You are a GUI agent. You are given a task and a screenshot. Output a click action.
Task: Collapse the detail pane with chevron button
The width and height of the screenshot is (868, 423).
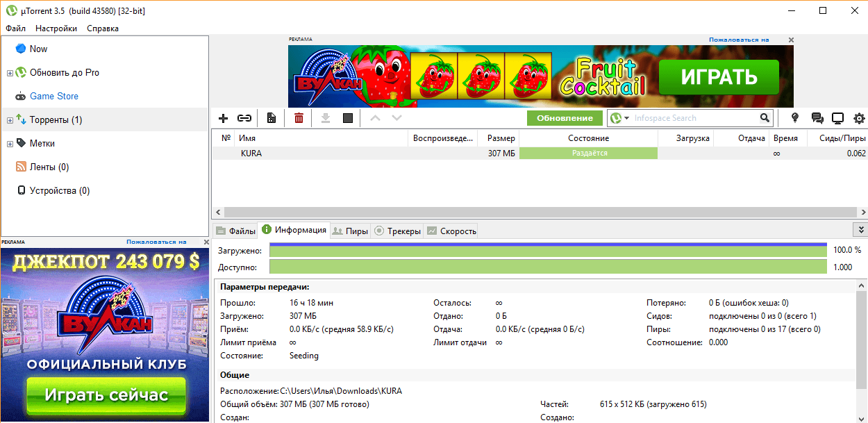(x=860, y=230)
